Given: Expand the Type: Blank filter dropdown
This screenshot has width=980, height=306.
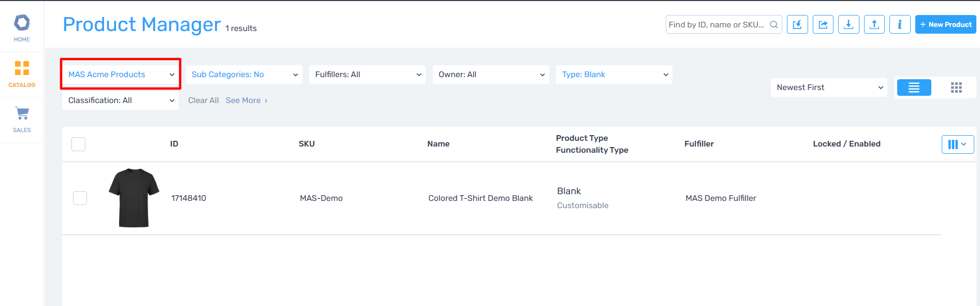Looking at the screenshot, I should (613, 75).
